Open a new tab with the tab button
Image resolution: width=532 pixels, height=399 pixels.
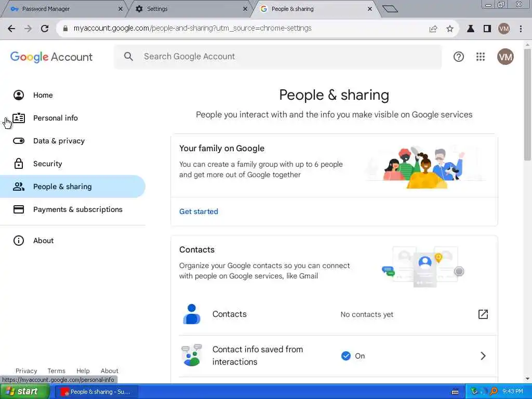pyautogui.click(x=390, y=9)
